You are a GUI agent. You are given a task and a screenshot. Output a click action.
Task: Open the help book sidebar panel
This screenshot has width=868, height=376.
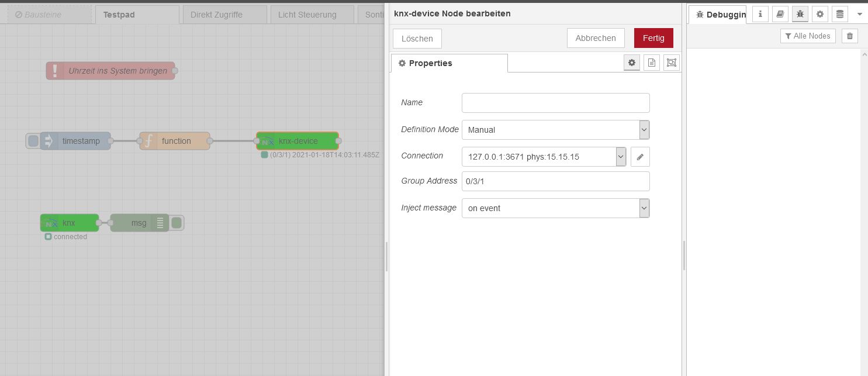click(780, 13)
